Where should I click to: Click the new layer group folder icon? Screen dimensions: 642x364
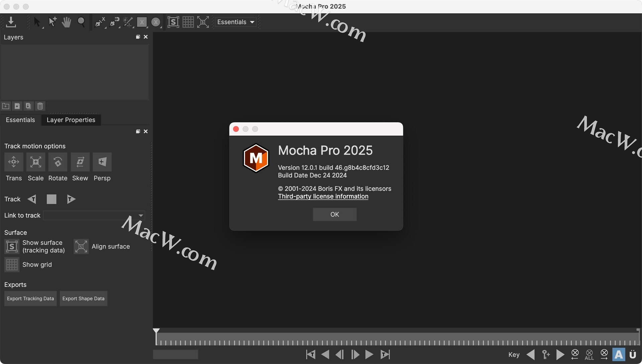[x=6, y=106]
